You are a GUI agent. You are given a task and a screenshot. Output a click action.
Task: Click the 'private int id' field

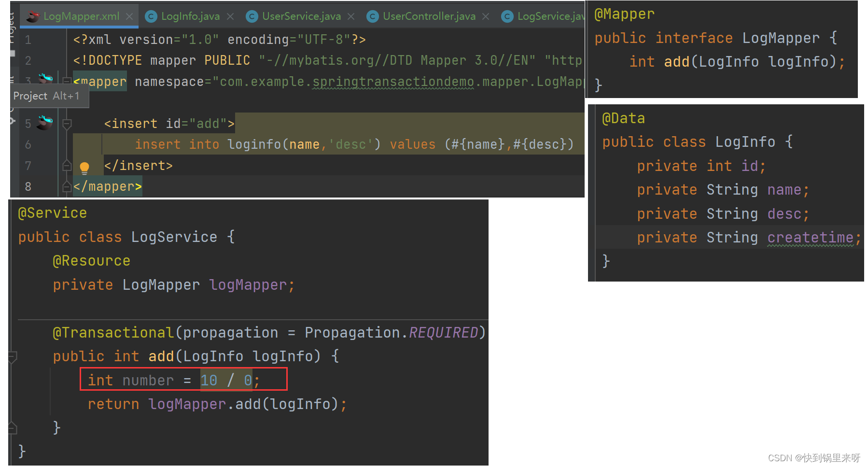[701, 166]
